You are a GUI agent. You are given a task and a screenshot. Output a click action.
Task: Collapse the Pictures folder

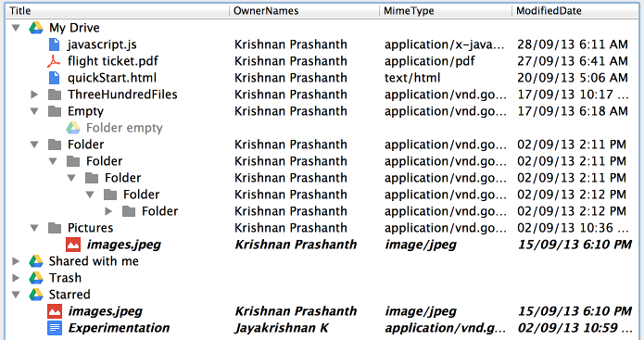coord(34,228)
